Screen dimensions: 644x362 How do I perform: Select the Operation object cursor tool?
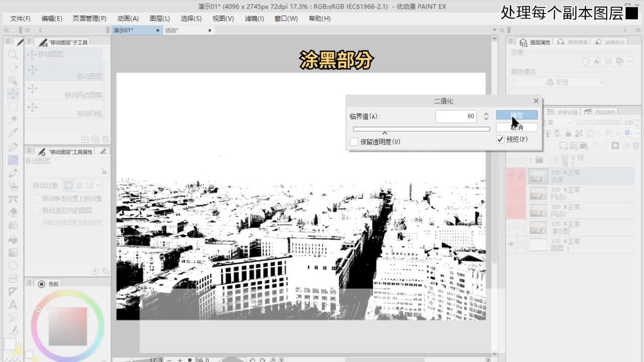click(x=13, y=80)
